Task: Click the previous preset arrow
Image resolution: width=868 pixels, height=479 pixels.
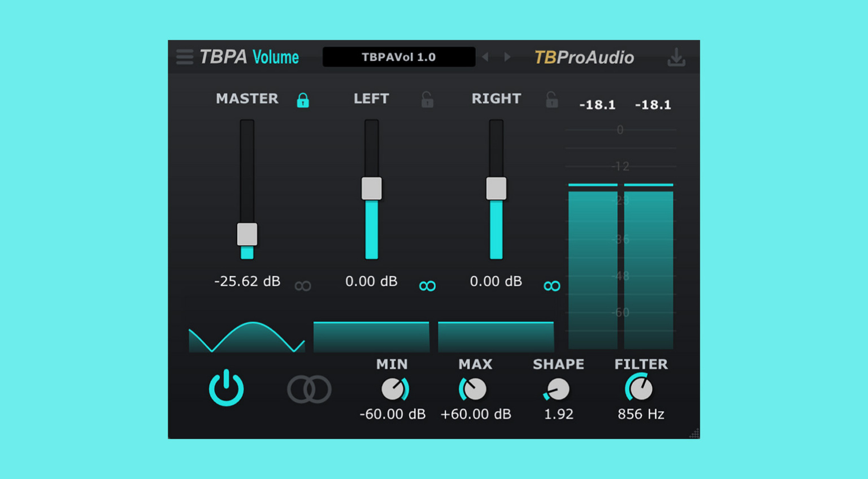Action: tap(485, 56)
